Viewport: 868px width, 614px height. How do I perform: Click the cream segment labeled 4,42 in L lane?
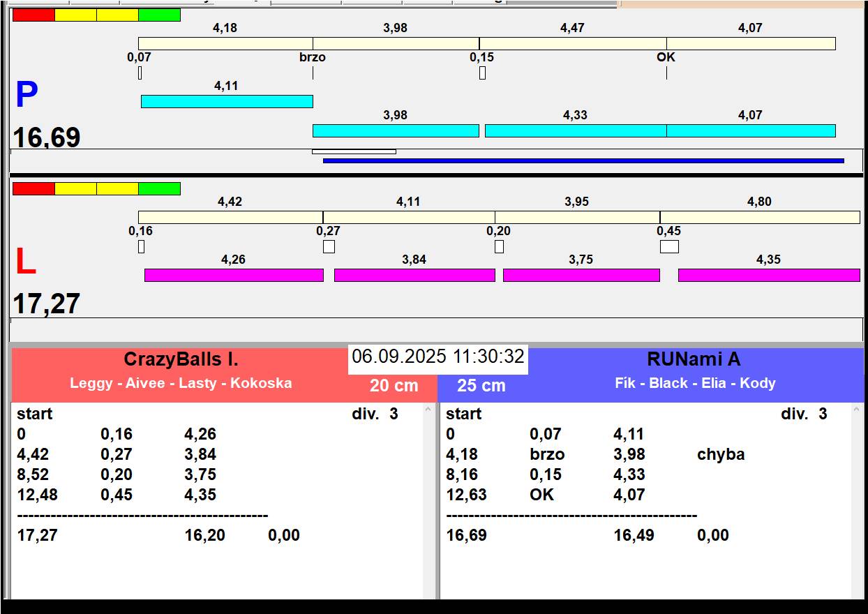click(x=230, y=217)
